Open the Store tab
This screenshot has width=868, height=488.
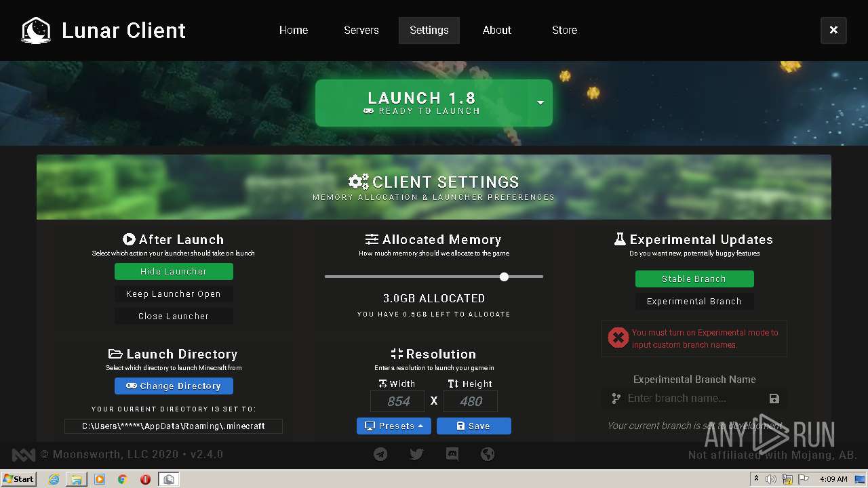(565, 30)
